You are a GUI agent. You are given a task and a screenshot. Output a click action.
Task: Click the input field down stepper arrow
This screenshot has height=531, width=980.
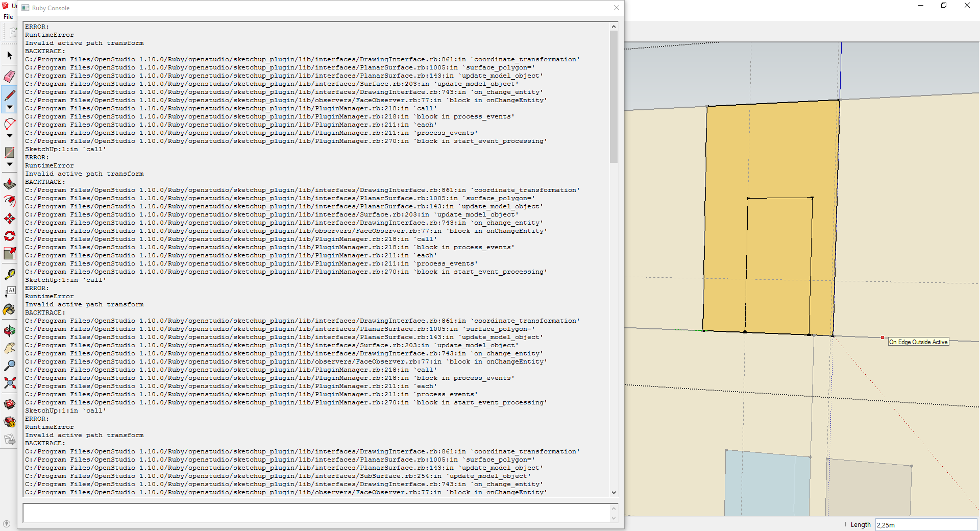click(x=614, y=518)
